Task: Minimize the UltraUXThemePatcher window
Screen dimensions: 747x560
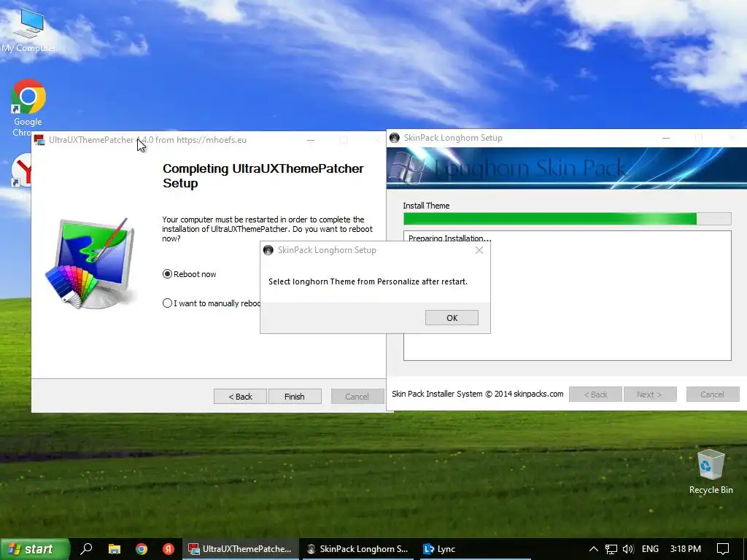Action: [x=311, y=140]
